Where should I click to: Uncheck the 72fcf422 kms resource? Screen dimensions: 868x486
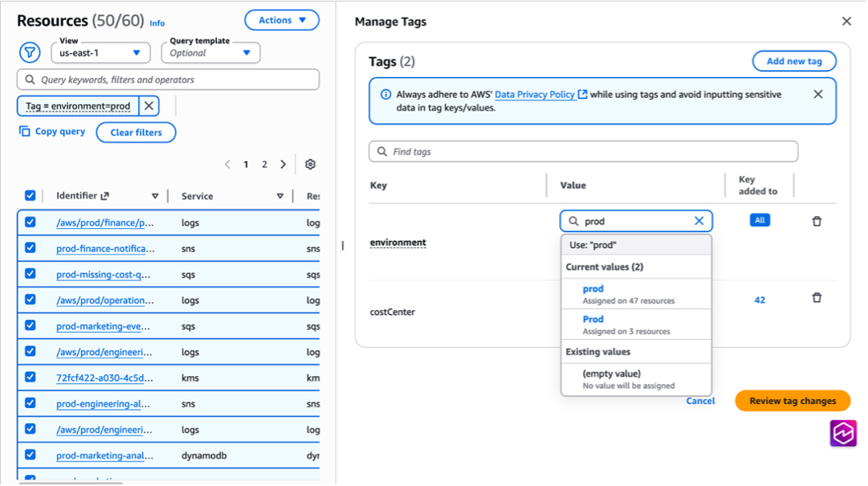30,378
